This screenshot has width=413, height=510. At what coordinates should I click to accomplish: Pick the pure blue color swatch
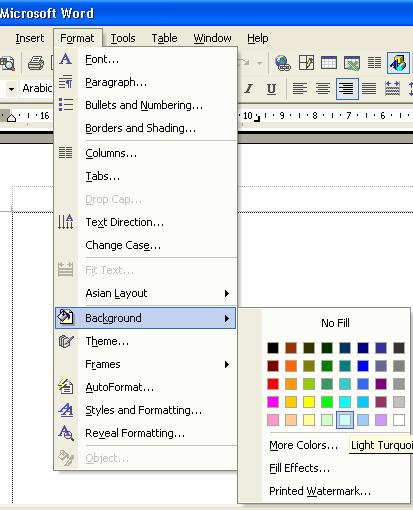363,366
